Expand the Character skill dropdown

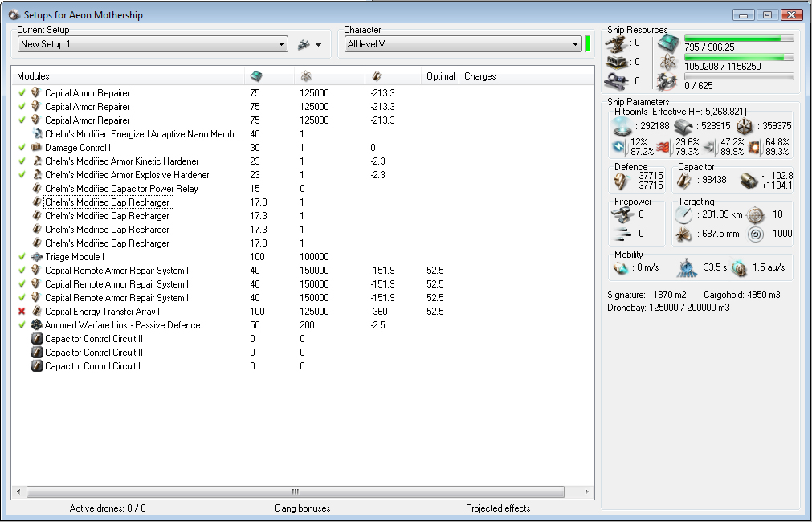click(x=575, y=45)
